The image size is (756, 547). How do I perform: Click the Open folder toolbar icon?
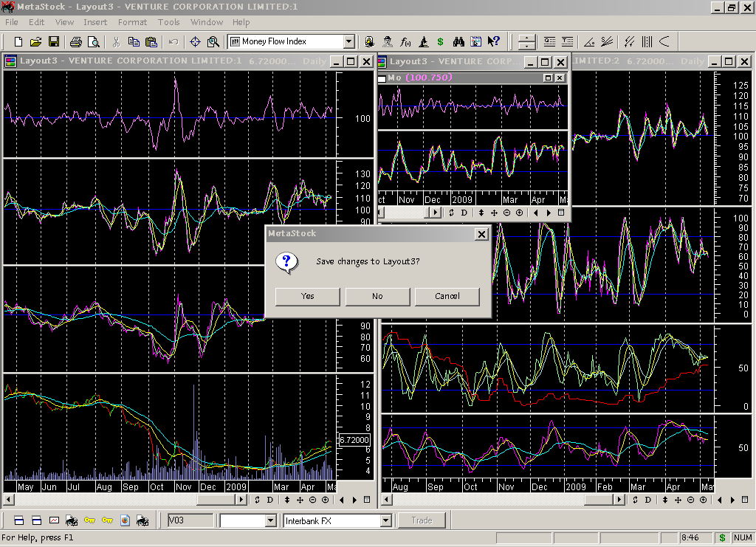tap(35, 42)
